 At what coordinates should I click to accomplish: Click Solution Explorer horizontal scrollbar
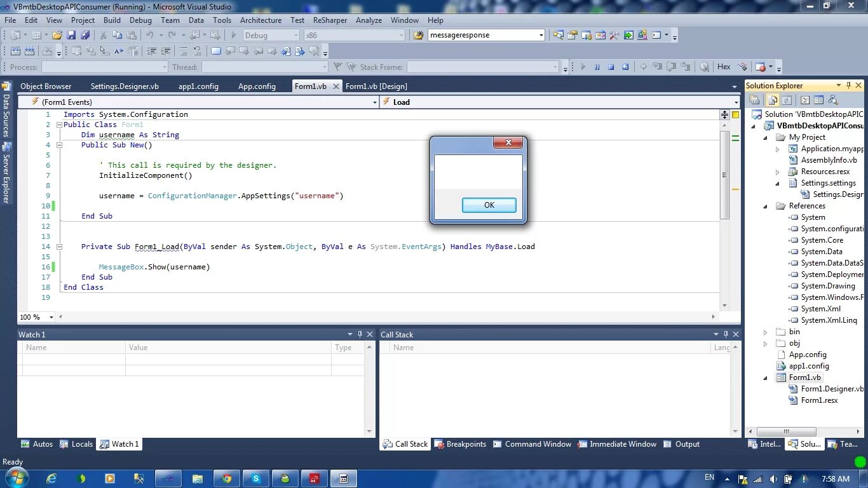[x=786, y=431]
